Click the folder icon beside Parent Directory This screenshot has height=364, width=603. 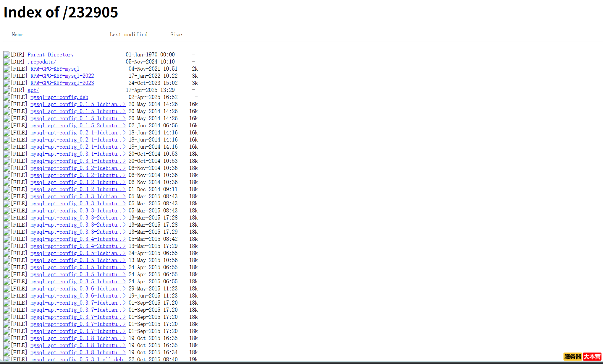[x=7, y=55]
